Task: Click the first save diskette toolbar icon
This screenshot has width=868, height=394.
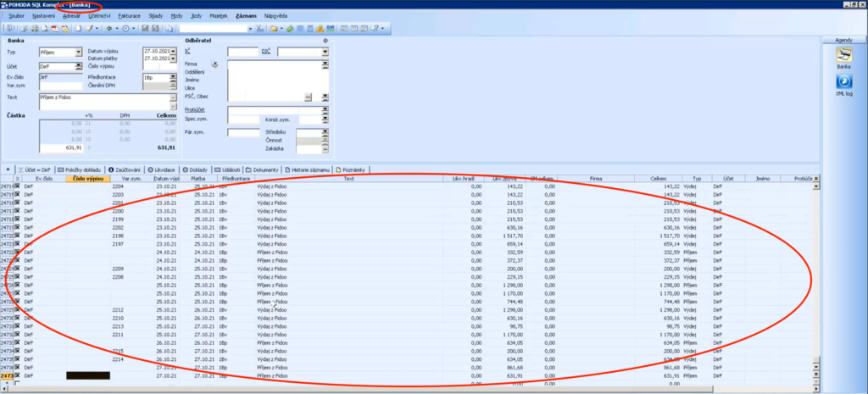Action: (x=145, y=28)
